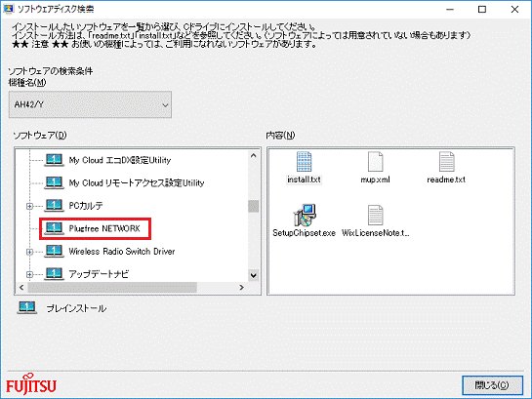Screen dimensions: 532x399
Task: Select My Cloud リモートアクセス設定Utility text
Action: (137, 183)
